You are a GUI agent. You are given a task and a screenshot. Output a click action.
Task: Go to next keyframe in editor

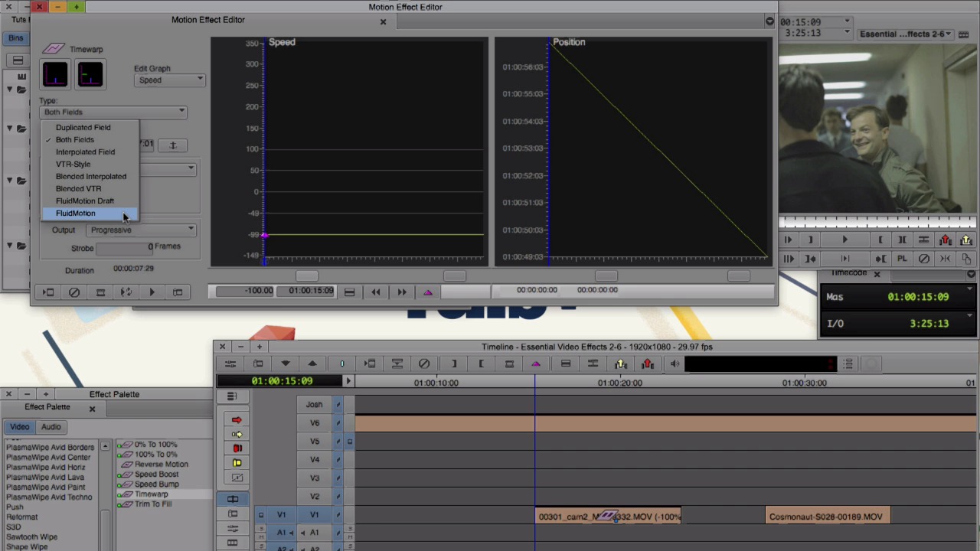402,292
